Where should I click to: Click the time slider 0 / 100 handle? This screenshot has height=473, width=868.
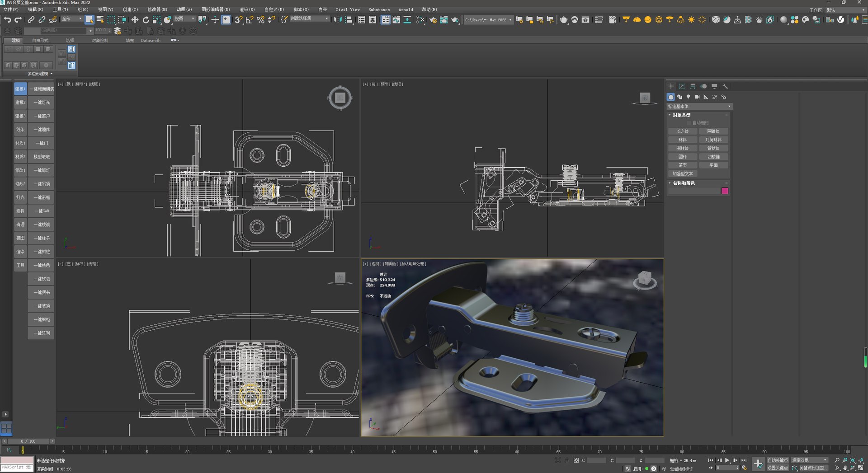pyautogui.click(x=28, y=441)
